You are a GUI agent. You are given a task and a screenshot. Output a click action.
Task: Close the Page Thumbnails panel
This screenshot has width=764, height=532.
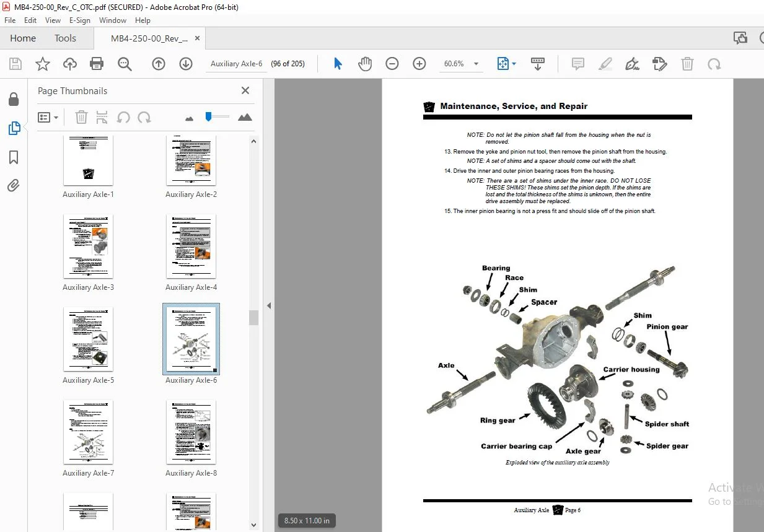[x=245, y=90]
